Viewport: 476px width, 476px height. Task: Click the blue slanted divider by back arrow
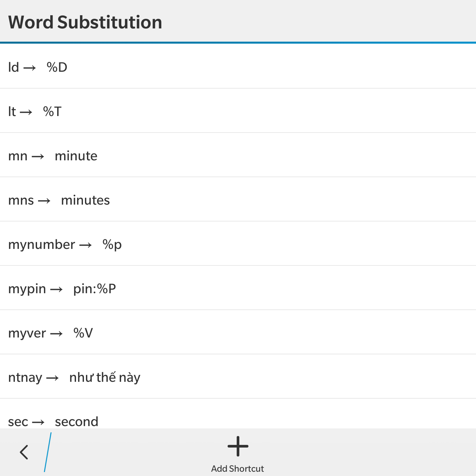48,452
